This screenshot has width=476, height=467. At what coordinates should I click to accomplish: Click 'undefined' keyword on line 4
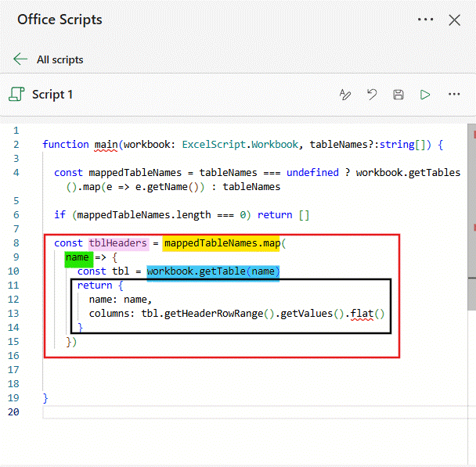pos(312,173)
